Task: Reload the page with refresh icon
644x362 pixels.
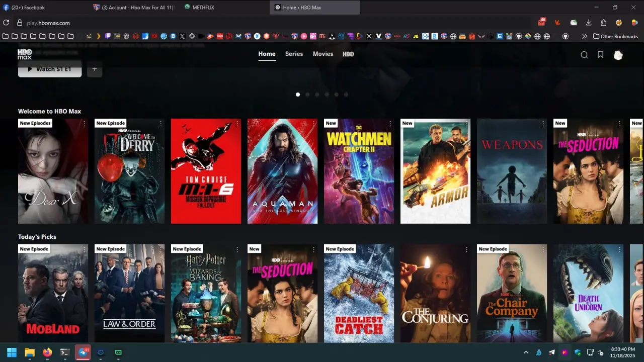Action: coord(6,23)
